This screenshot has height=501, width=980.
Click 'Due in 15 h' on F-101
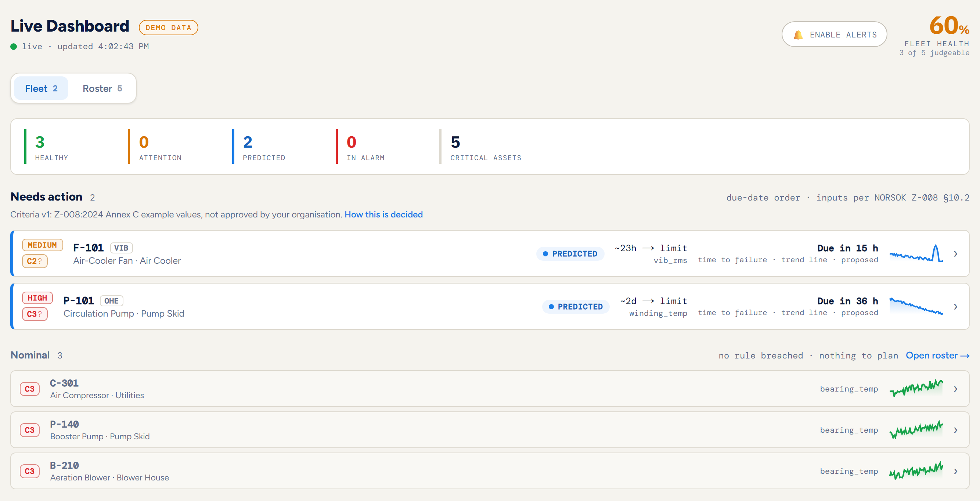[x=848, y=248]
